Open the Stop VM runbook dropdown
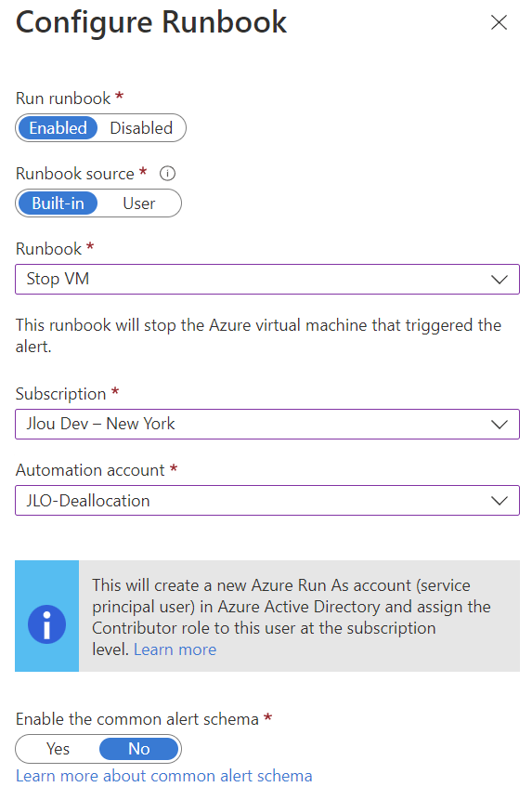532x800 pixels. point(267,279)
